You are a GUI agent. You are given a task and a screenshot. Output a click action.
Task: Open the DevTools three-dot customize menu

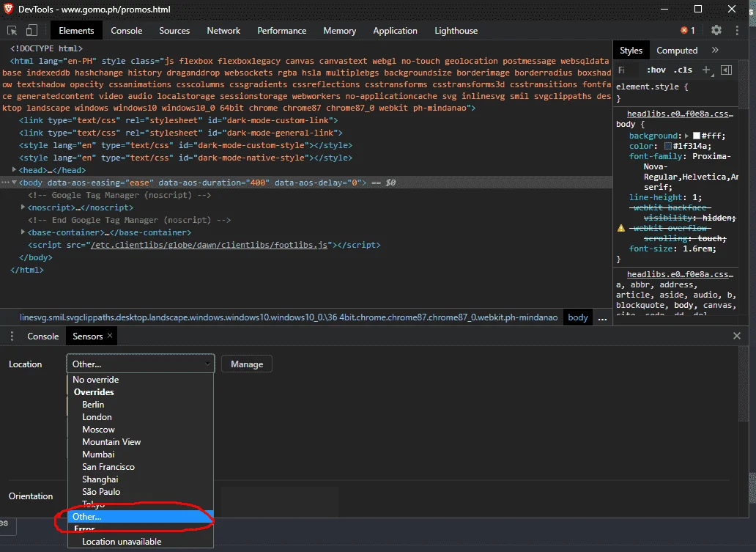tap(737, 30)
